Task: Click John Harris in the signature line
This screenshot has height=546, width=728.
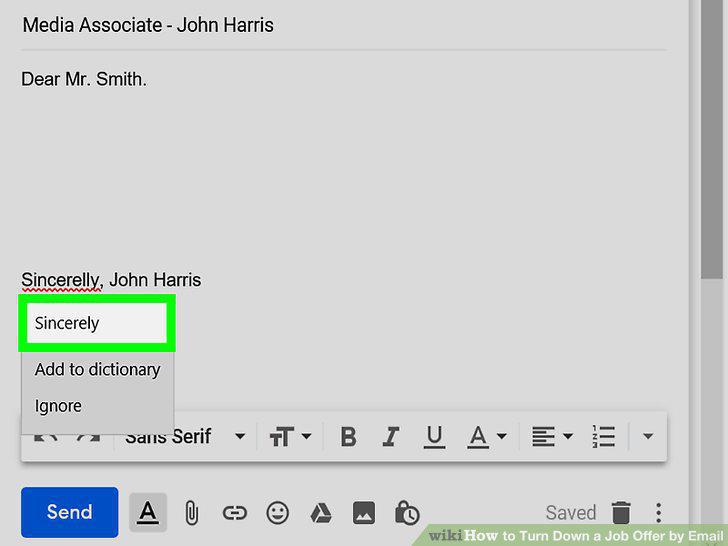Action: (155, 280)
